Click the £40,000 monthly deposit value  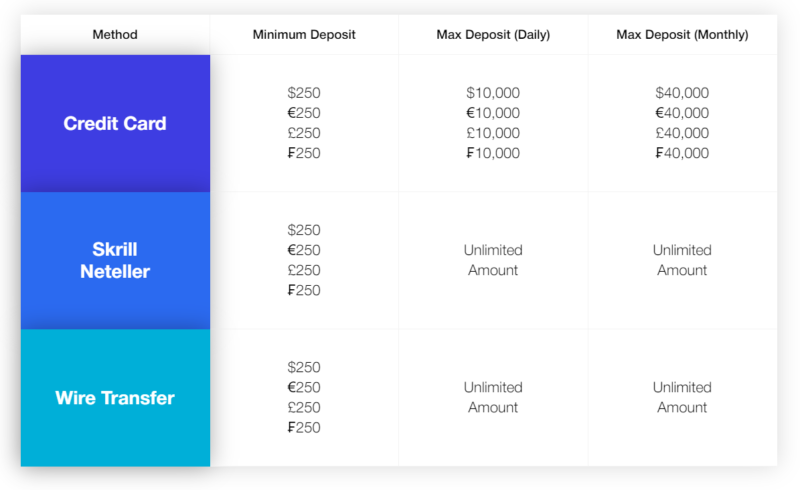tap(682, 133)
